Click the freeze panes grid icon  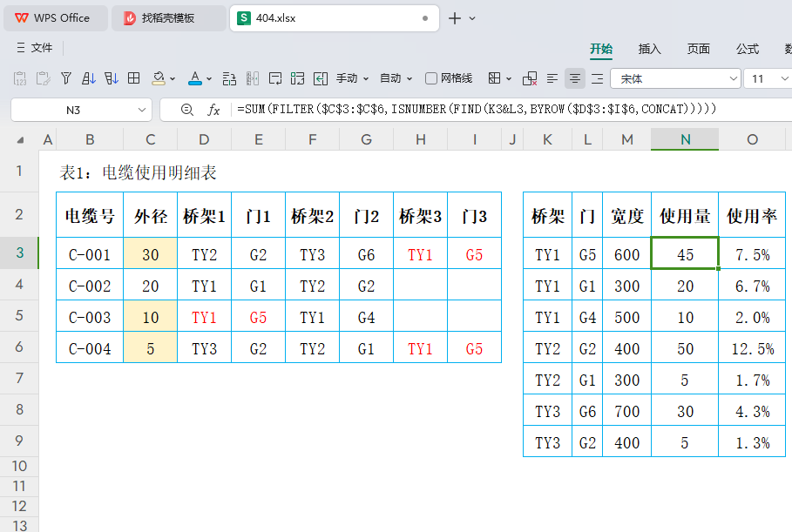pos(495,78)
